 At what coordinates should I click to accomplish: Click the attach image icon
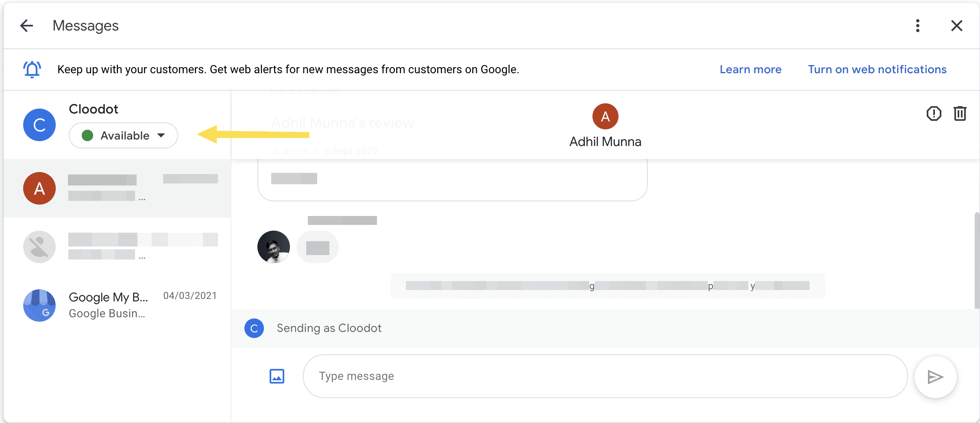[x=277, y=376]
